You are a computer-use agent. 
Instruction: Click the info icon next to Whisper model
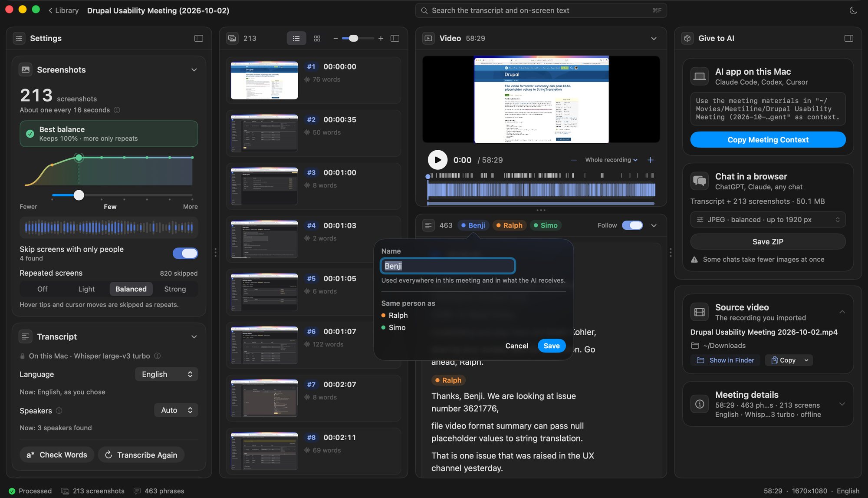tap(158, 356)
